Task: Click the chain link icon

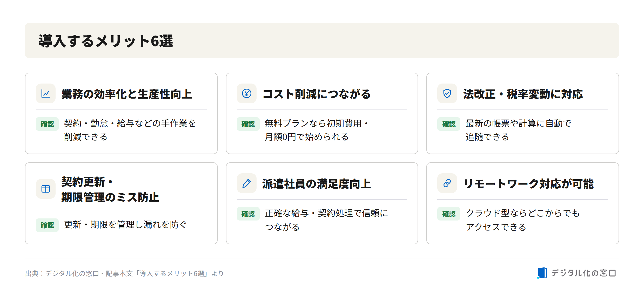Action: (x=447, y=183)
